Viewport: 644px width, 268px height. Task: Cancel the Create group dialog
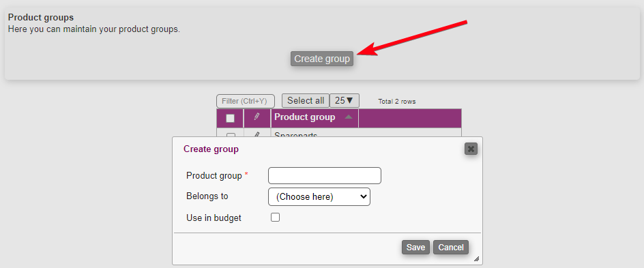coord(451,248)
